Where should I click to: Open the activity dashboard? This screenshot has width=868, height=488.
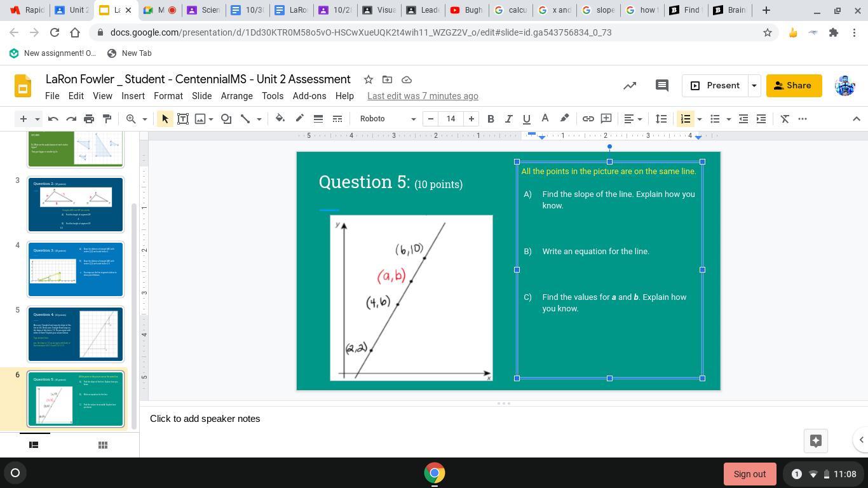tap(630, 86)
